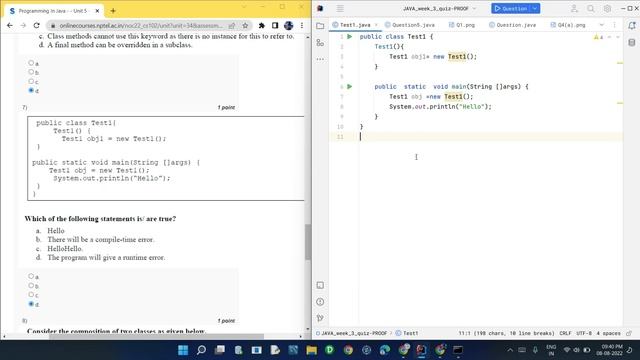Switch to Question5.java editor tab
This screenshot has width=640, height=360.
[x=410, y=25]
